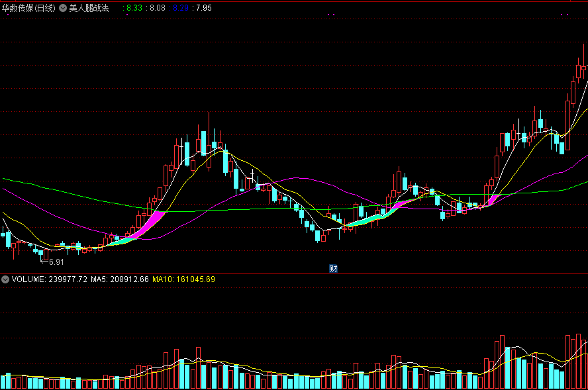
Task: Open the VOLUME indicator dropdown arrow
Action: [x=5, y=279]
